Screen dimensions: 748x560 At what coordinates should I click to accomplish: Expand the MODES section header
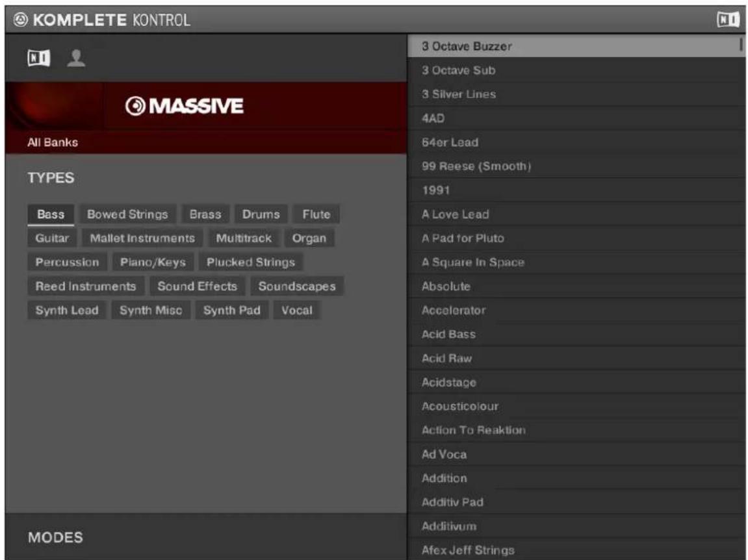coord(55,537)
